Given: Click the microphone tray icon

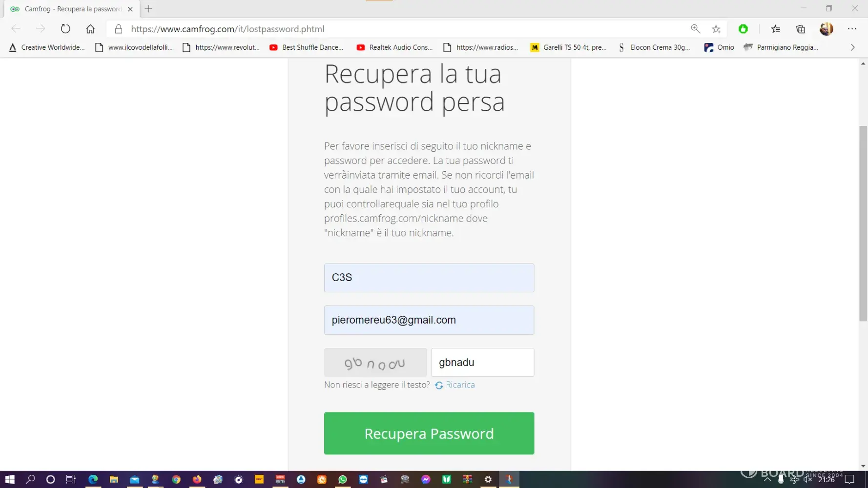Looking at the screenshot, I should 781,480.
